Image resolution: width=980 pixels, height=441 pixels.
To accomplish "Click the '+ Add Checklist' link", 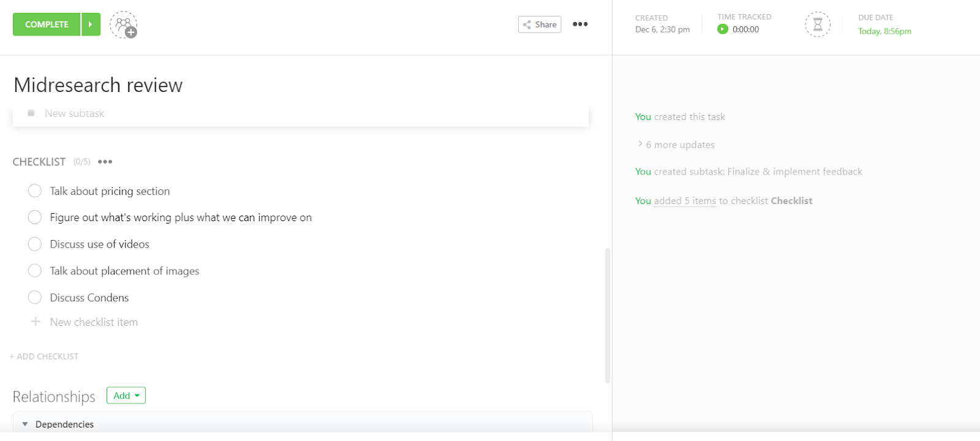I will 44,356.
